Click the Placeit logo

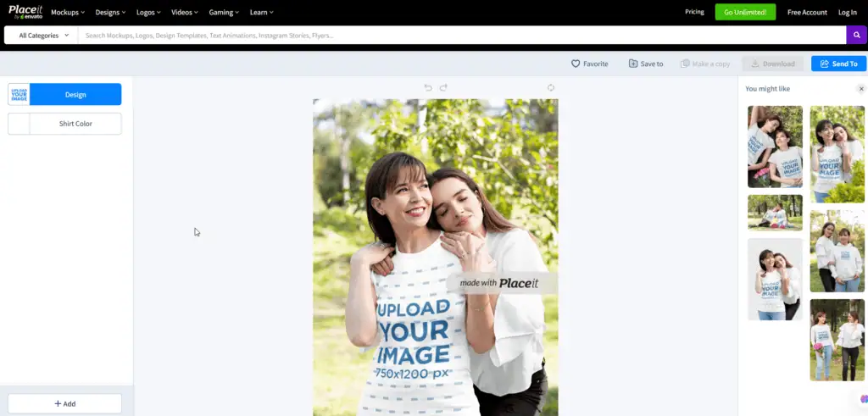click(x=25, y=12)
